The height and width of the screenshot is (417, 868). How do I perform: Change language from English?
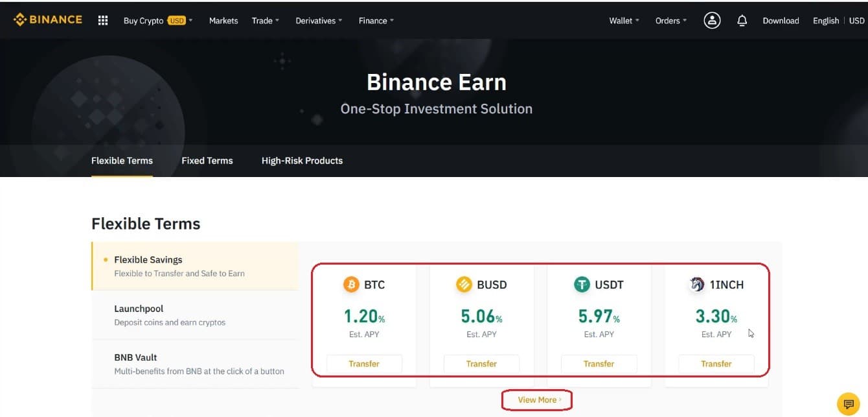pos(826,21)
